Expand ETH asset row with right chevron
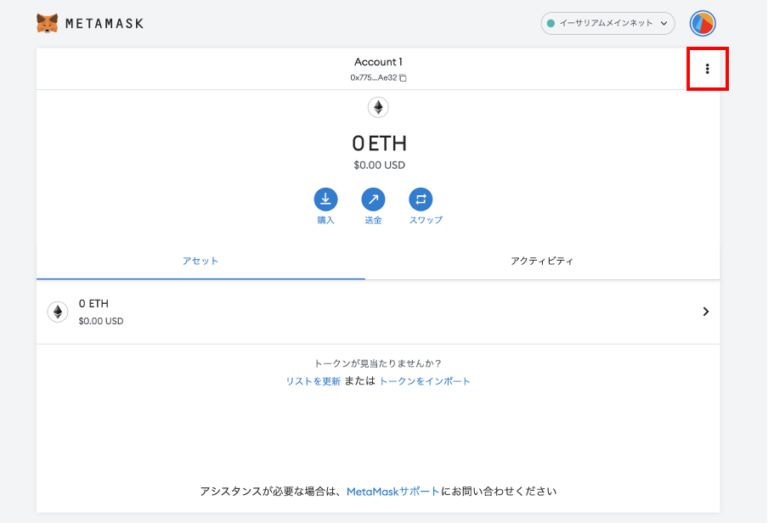768x523 pixels. (x=705, y=312)
